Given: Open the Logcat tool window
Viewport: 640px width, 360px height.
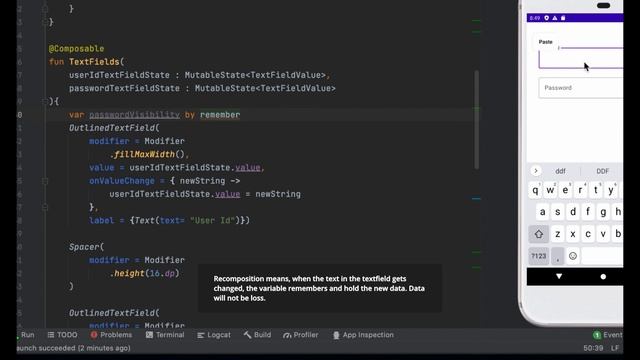Looking at the screenshot, I should click(214, 335).
